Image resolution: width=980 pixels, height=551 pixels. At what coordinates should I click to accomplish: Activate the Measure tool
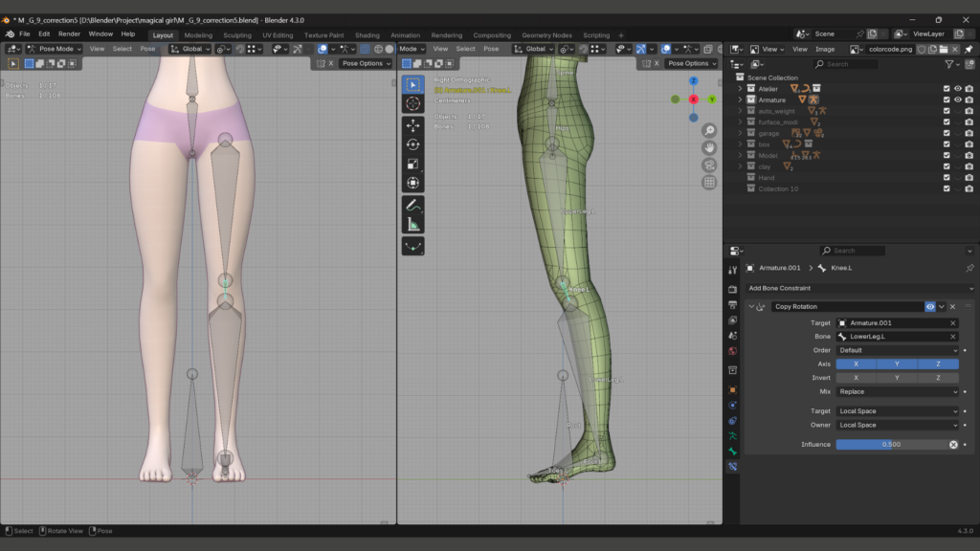click(412, 225)
